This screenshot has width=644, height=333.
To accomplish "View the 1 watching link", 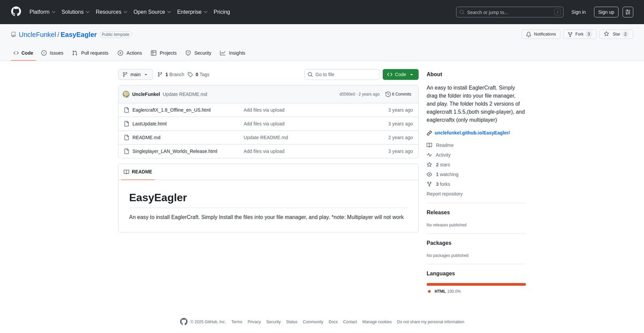I will coord(443,174).
